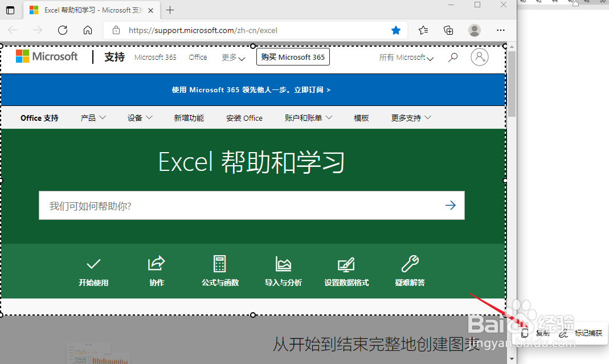
Task: Open the Collections panel
Action: point(448,30)
